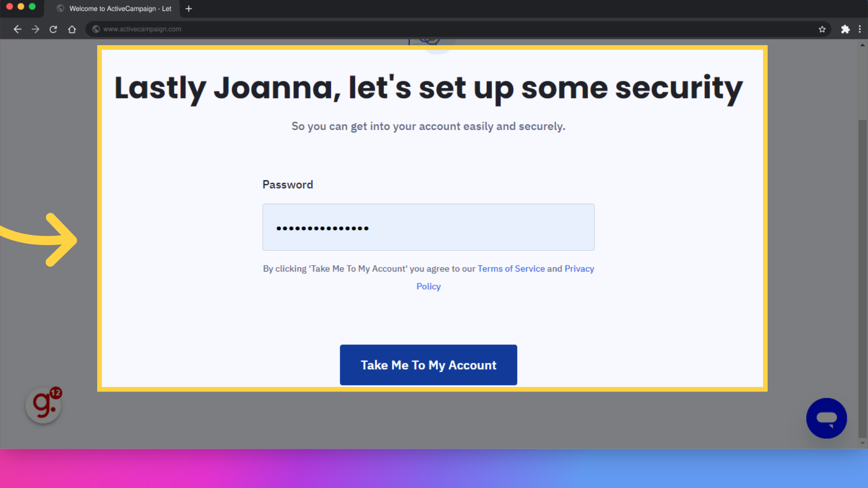Click the browser extensions icon

coord(845,28)
